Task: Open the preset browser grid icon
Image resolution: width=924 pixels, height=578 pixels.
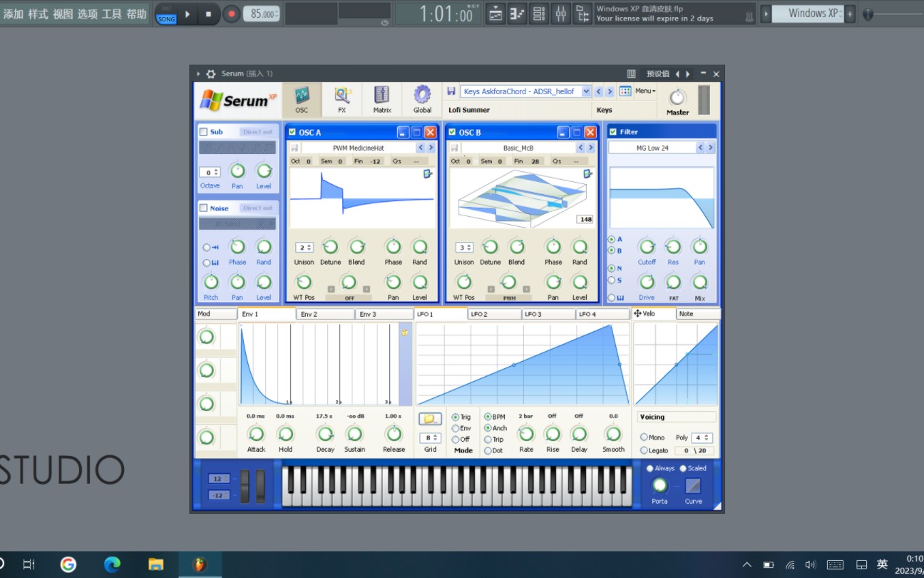Action: [625, 91]
